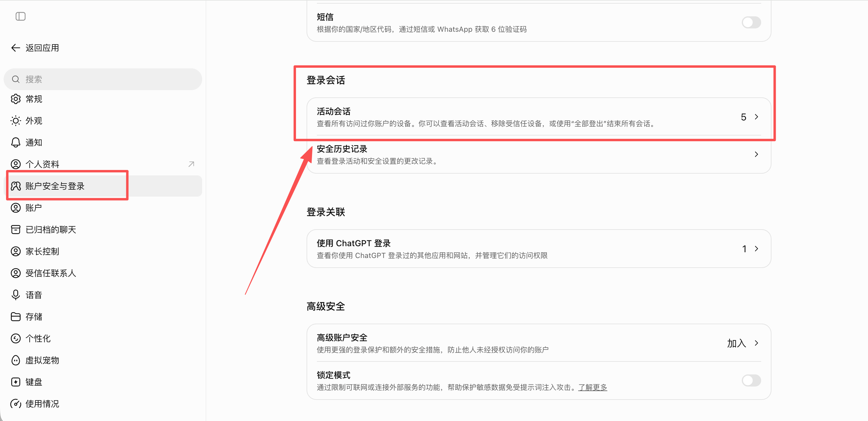
Task: Open the 通知 bell icon
Action: pyautogui.click(x=15, y=142)
